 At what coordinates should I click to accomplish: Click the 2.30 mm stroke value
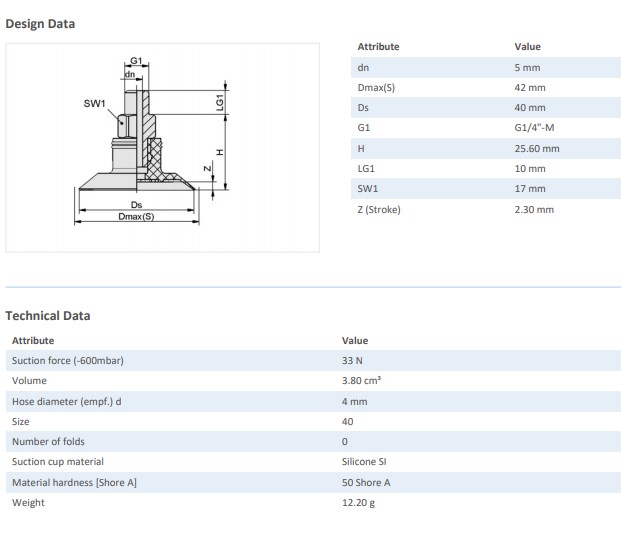[533, 209]
